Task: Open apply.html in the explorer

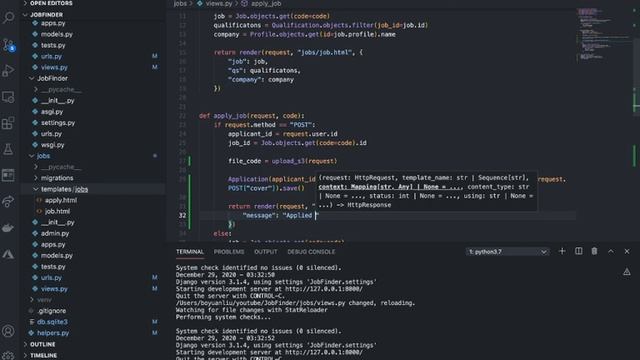Action: point(61,200)
